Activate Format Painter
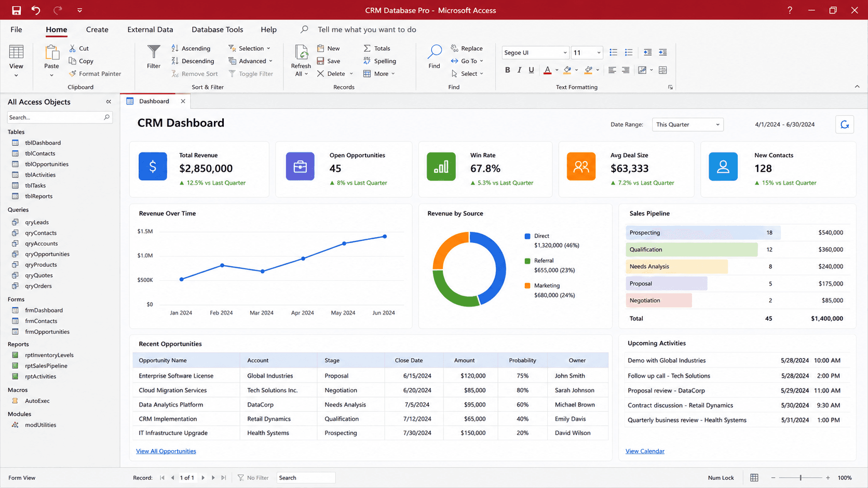 point(95,74)
